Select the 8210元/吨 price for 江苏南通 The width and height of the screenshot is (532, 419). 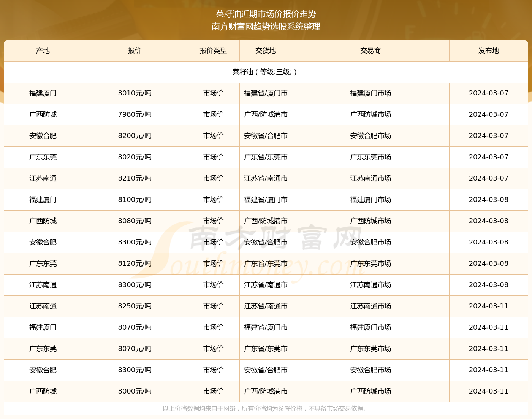[135, 178]
